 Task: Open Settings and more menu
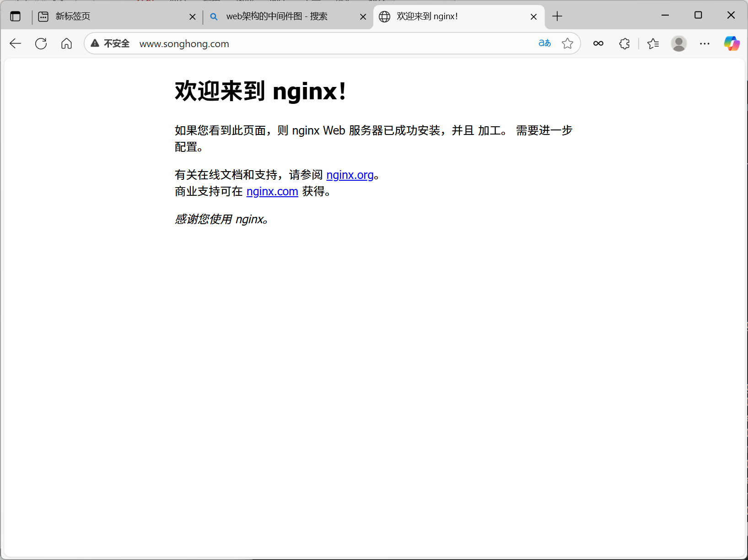[x=705, y=43]
